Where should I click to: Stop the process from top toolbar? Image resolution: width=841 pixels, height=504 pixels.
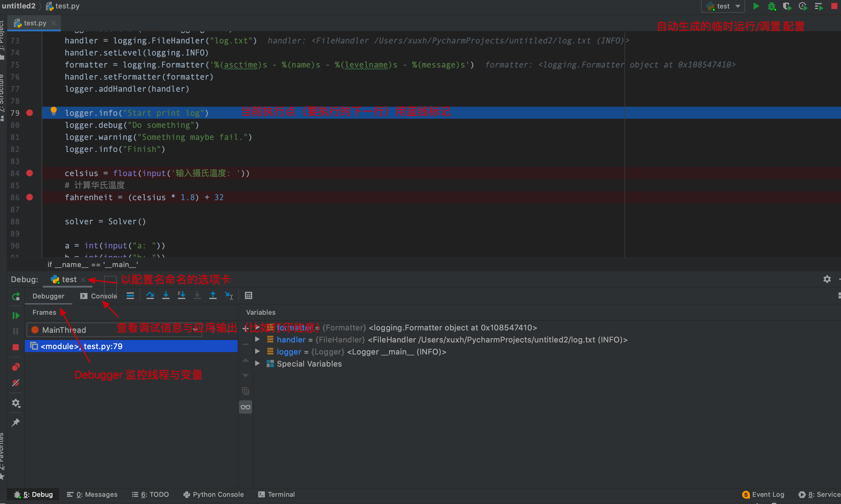coord(834,6)
